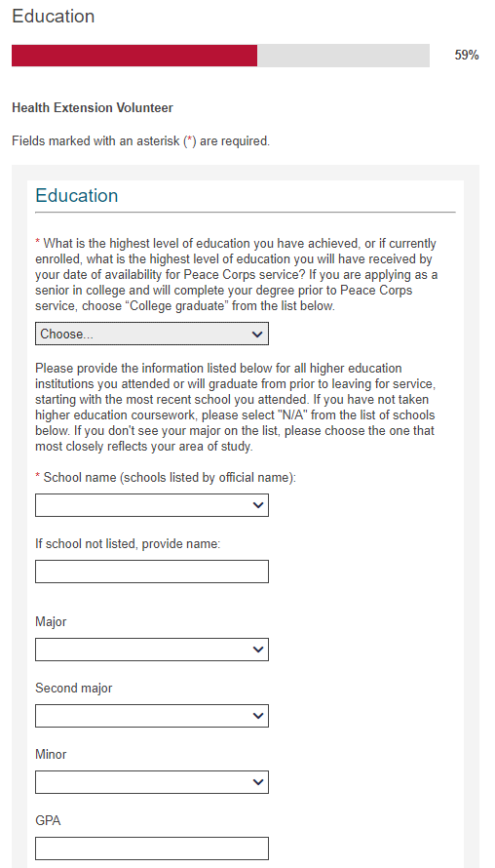
Task: Click into the GPA input box
Action: click(152, 848)
